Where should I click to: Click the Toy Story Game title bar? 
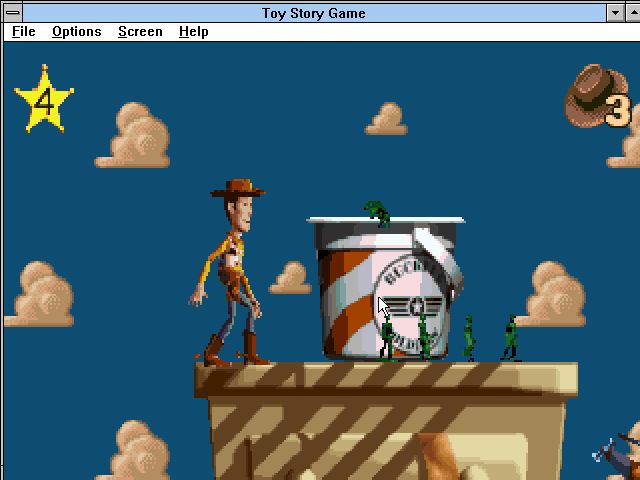[314, 13]
